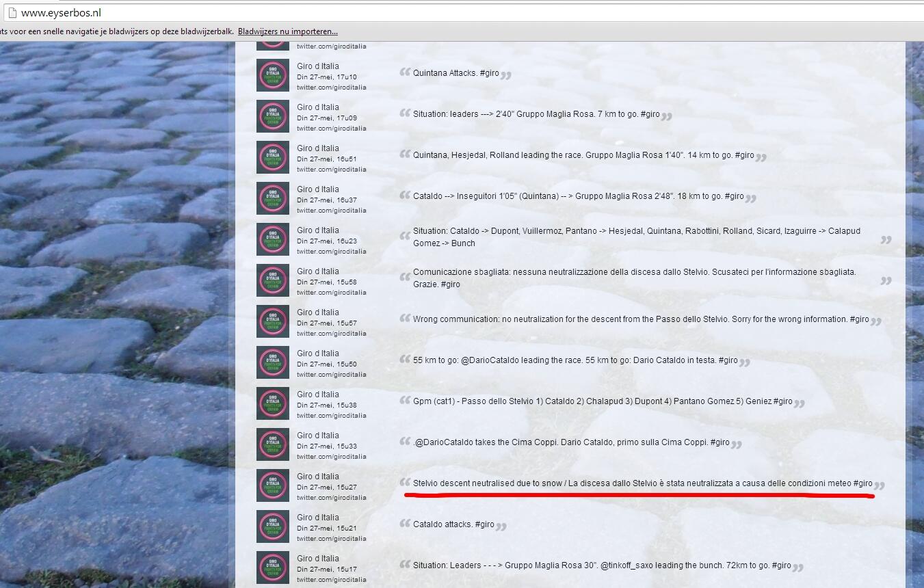Image resolution: width=924 pixels, height=588 pixels.
Task: Click timestamp 'Din 27-mei, 15u38'
Action: [x=327, y=405]
